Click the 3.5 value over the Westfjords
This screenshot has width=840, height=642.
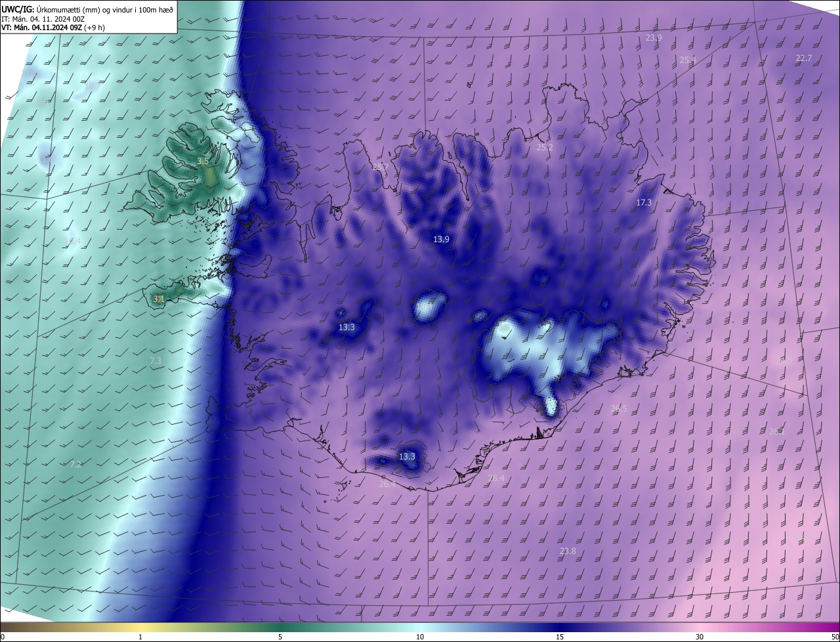203,161
